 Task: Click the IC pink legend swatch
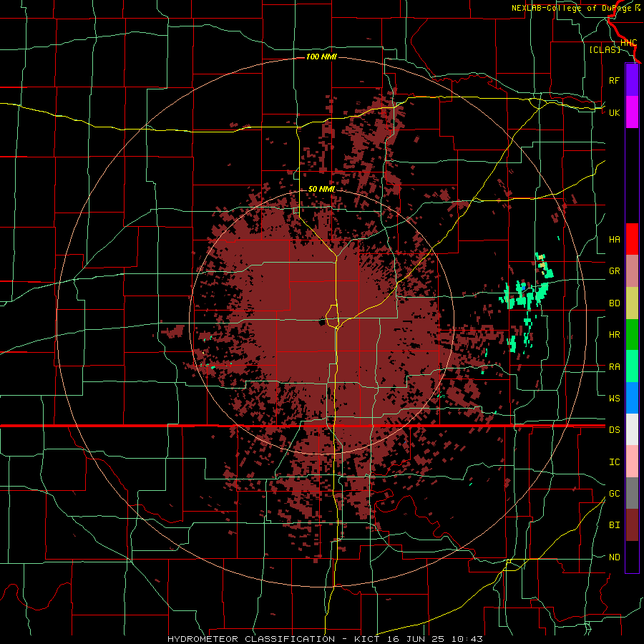[x=632, y=462]
